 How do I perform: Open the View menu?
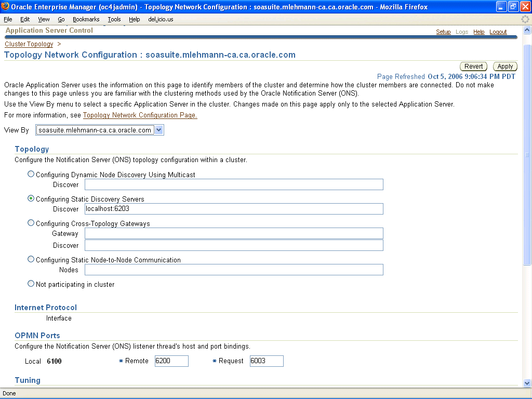(44, 19)
